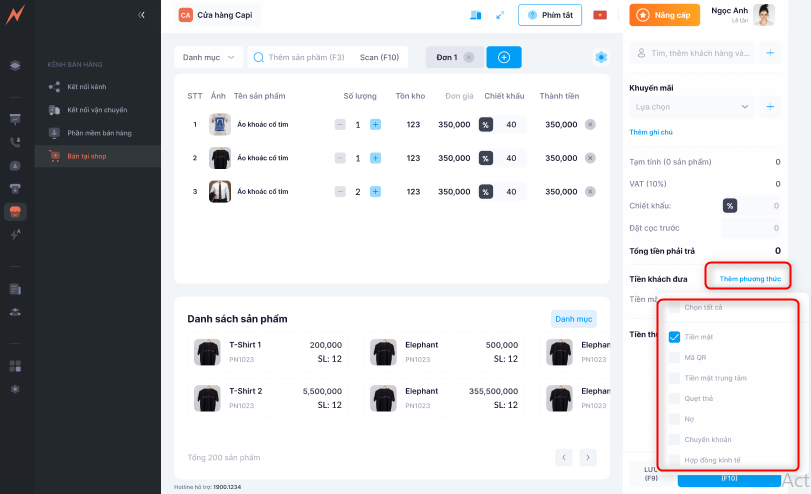
Task: Click the Nâng cấp upgrade button
Action: pyautogui.click(x=664, y=15)
